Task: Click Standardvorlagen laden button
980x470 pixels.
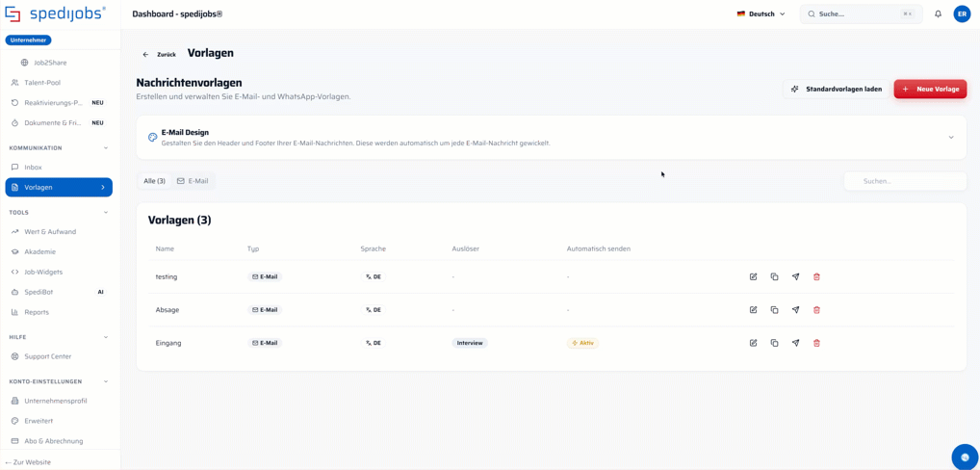Action: coord(837,90)
